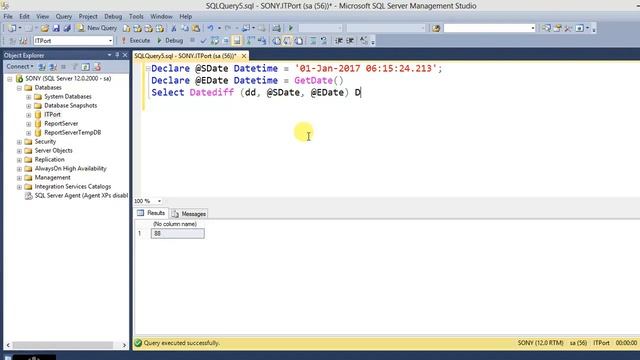Screen dimensions: 640x360
Task: Open the Edit menu
Action: coord(24,16)
